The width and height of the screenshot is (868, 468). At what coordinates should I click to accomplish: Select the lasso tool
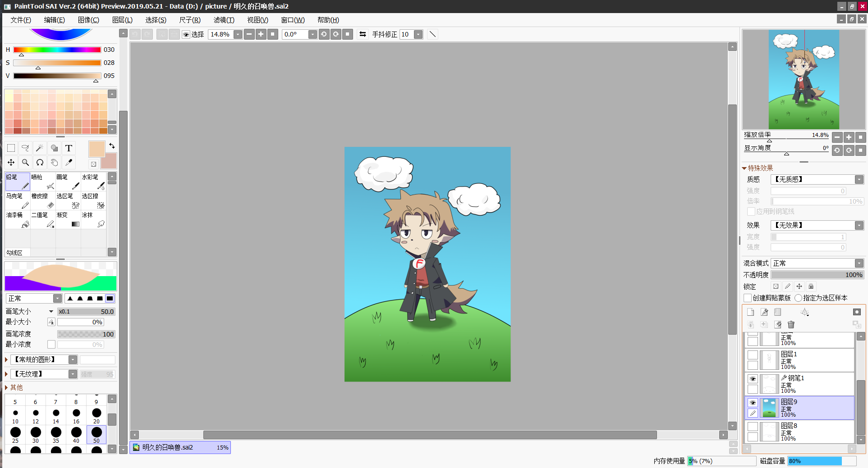[26, 148]
